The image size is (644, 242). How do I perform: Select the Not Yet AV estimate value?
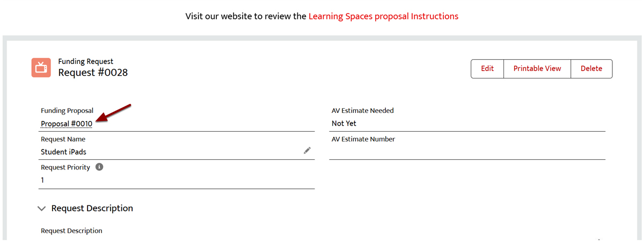point(344,124)
